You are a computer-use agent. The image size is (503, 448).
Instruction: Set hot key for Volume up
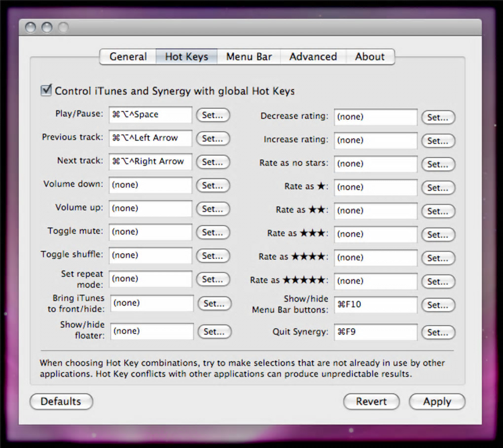pyautogui.click(x=213, y=208)
